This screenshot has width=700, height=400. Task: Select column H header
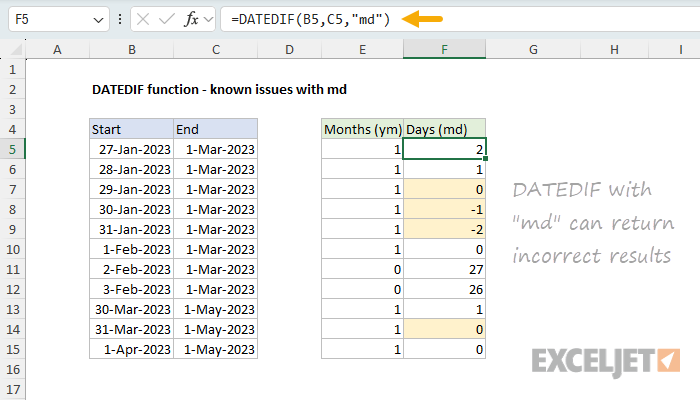point(614,50)
